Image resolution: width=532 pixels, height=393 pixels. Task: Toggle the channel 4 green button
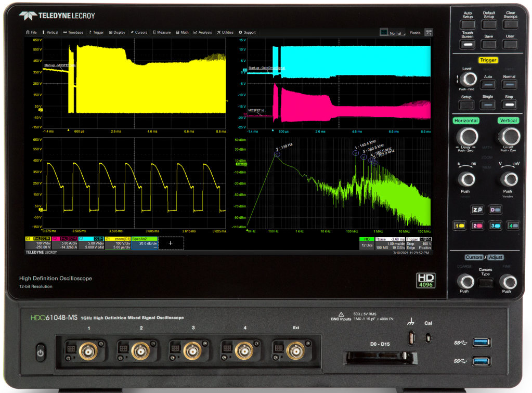(513, 226)
